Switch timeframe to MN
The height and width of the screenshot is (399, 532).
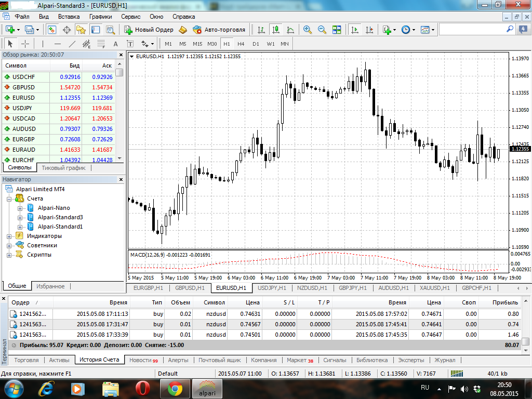click(285, 44)
